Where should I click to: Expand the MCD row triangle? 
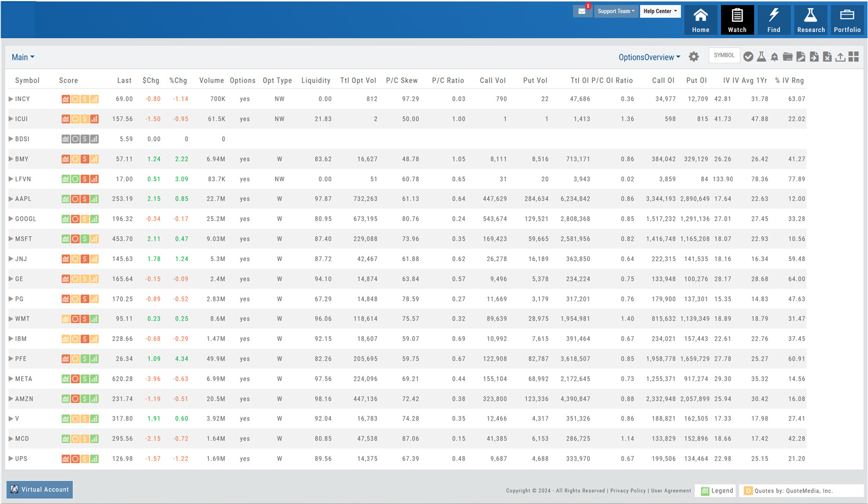tap(11, 439)
